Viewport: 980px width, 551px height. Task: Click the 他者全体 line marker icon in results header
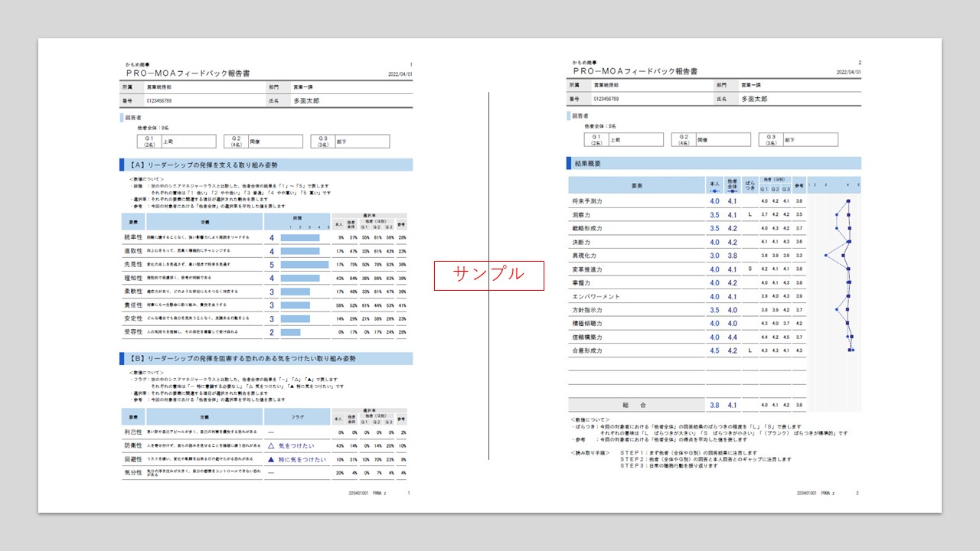click(732, 191)
